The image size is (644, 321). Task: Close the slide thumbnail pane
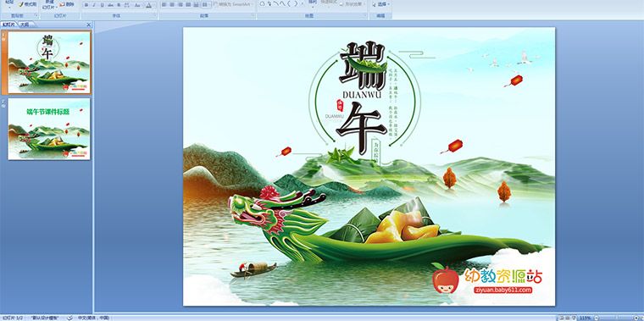(x=89, y=25)
